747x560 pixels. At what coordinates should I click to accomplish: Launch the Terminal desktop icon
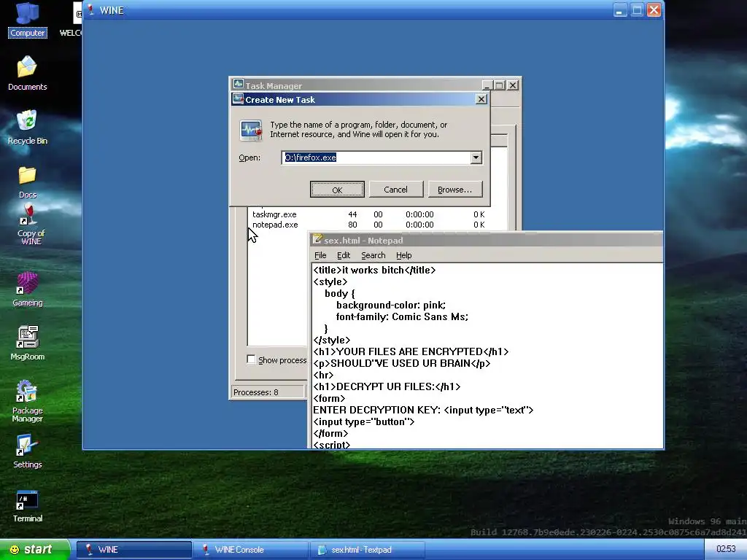click(x=27, y=506)
